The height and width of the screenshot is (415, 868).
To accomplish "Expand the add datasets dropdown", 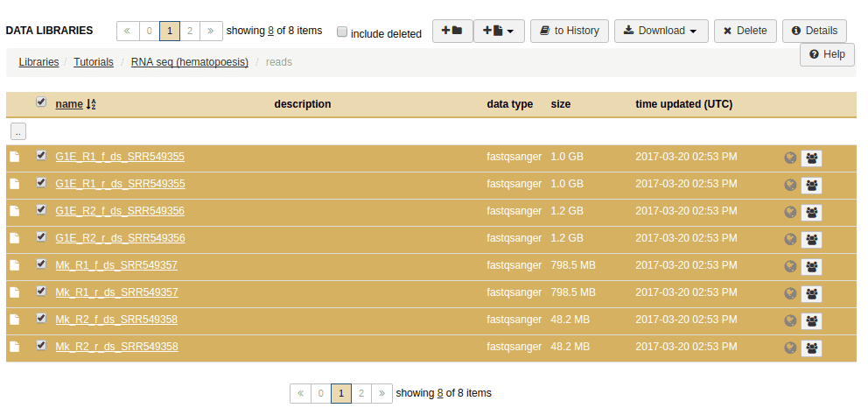I will 498,31.
